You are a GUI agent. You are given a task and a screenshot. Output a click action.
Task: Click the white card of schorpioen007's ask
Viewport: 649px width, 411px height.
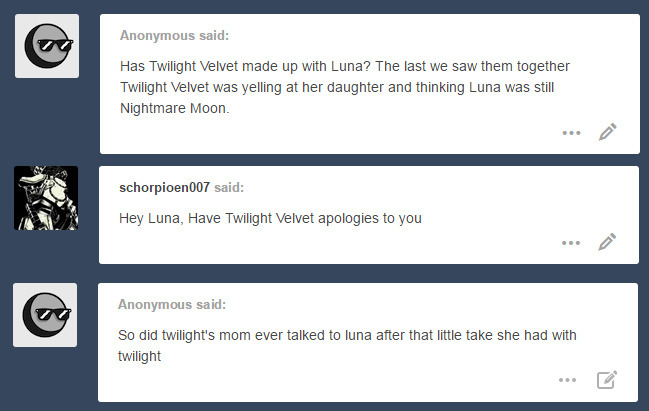[x=369, y=215]
